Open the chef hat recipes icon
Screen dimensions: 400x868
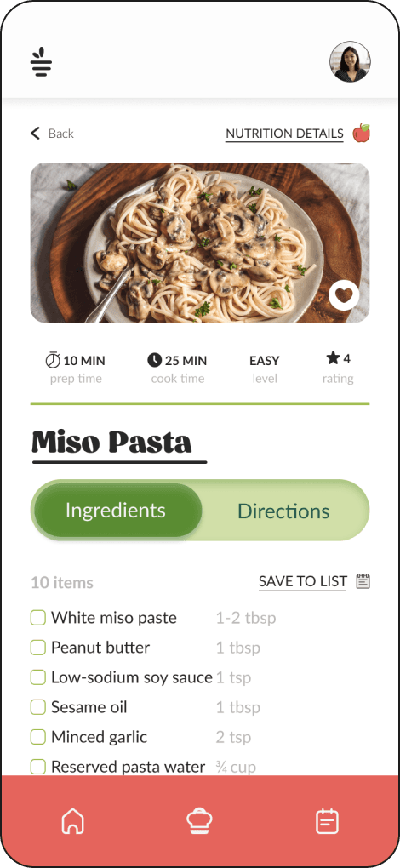click(x=200, y=821)
